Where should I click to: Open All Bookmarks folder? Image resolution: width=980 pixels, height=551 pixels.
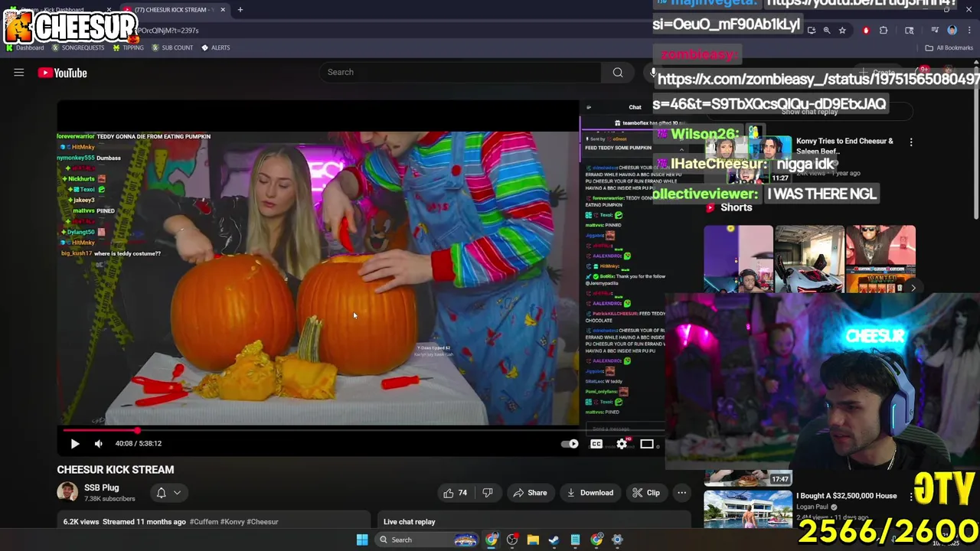(949, 47)
